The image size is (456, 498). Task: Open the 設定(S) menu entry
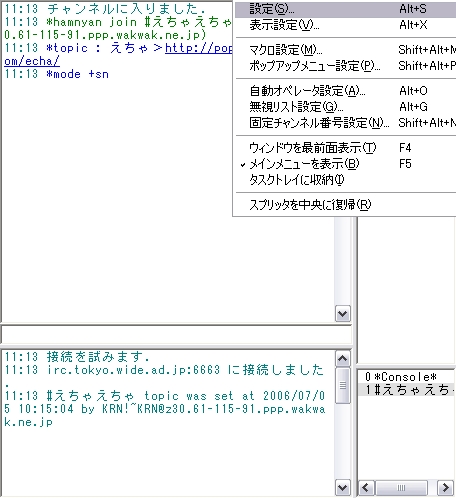345,9
